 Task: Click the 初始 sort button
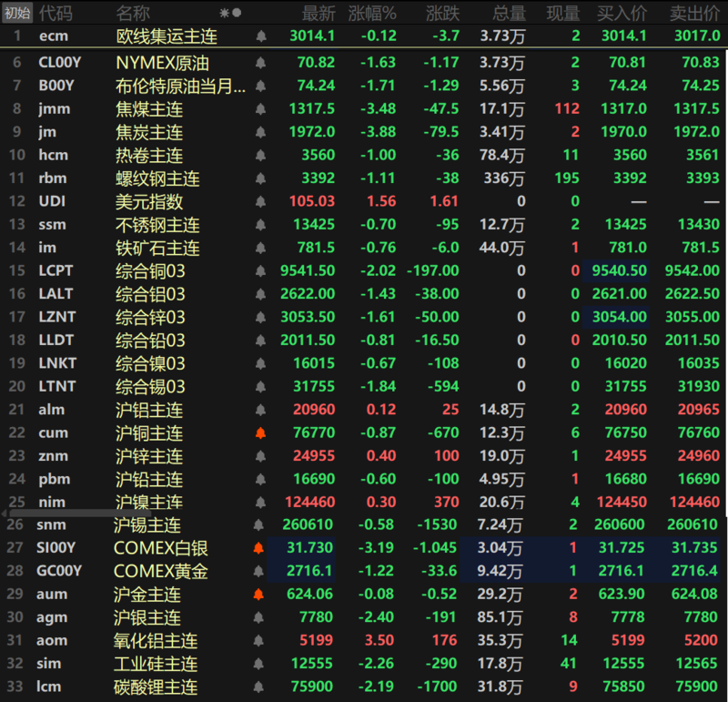pyautogui.click(x=17, y=13)
